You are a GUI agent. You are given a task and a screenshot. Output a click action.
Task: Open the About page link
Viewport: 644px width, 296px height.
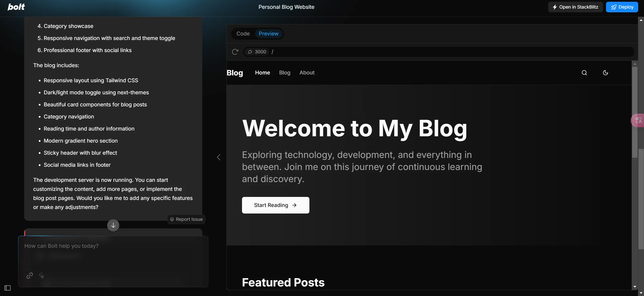click(x=307, y=73)
